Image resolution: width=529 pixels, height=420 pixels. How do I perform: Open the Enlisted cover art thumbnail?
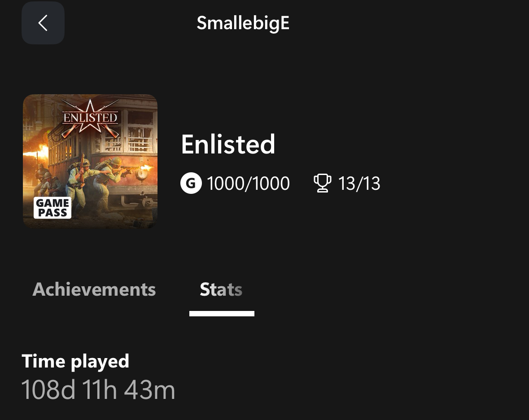point(90,162)
